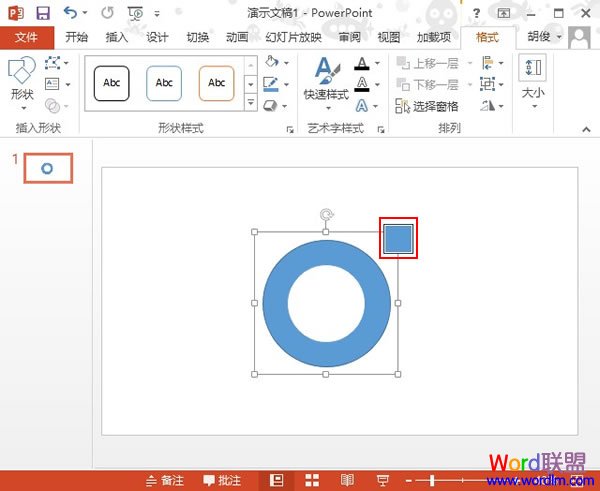Click the rotation handle above the donut
600x491 pixels.
click(x=326, y=214)
